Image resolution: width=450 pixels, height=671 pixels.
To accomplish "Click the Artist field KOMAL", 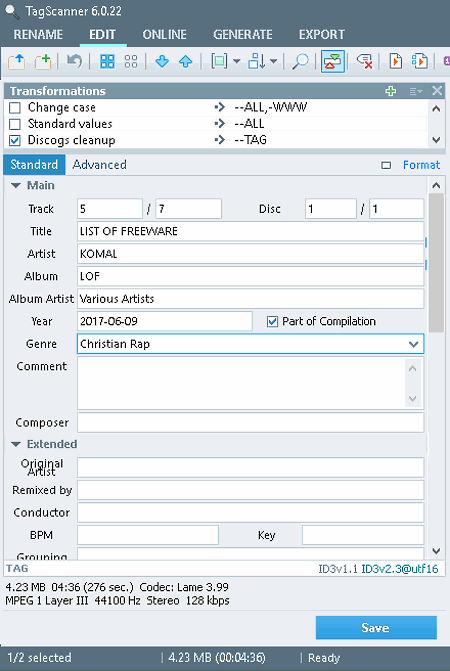I will (251, 254).
